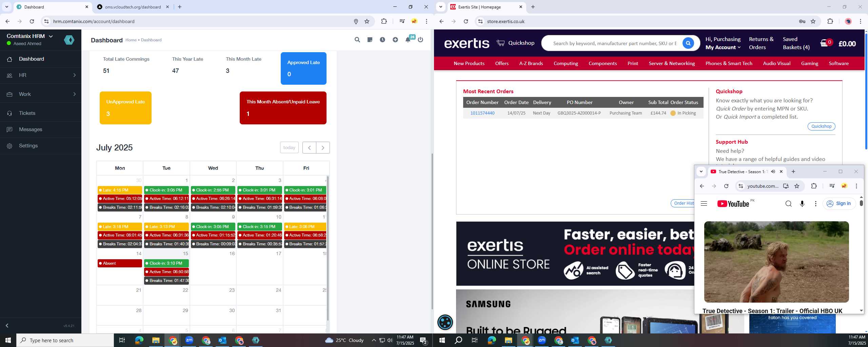Viewport: 868px width, 347px height.
Task: Open File Explorer in left taskbar
Action: point(156,340)
